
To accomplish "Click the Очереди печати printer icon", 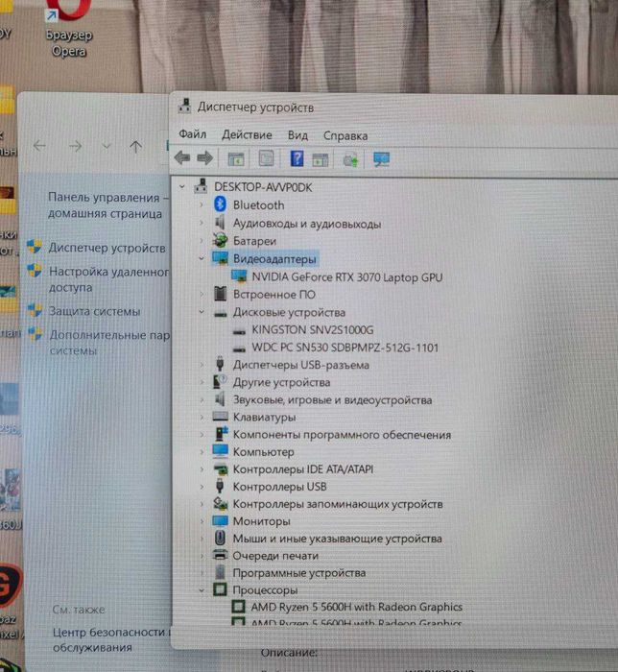I will (220, 556).
